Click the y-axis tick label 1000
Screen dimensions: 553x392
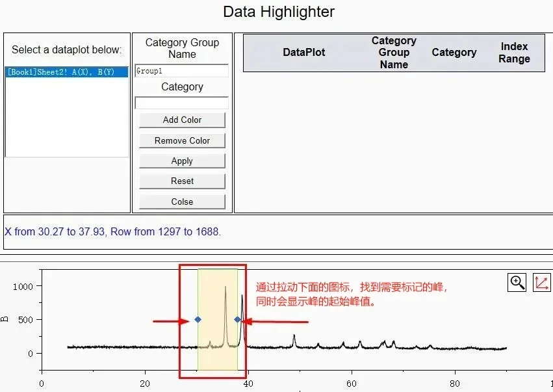23,287
